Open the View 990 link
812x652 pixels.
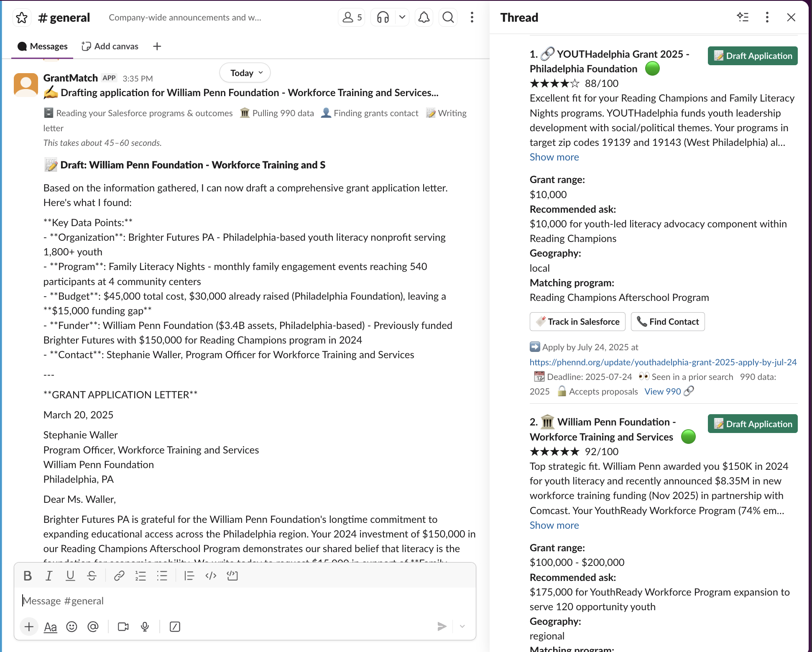[663, 392]
